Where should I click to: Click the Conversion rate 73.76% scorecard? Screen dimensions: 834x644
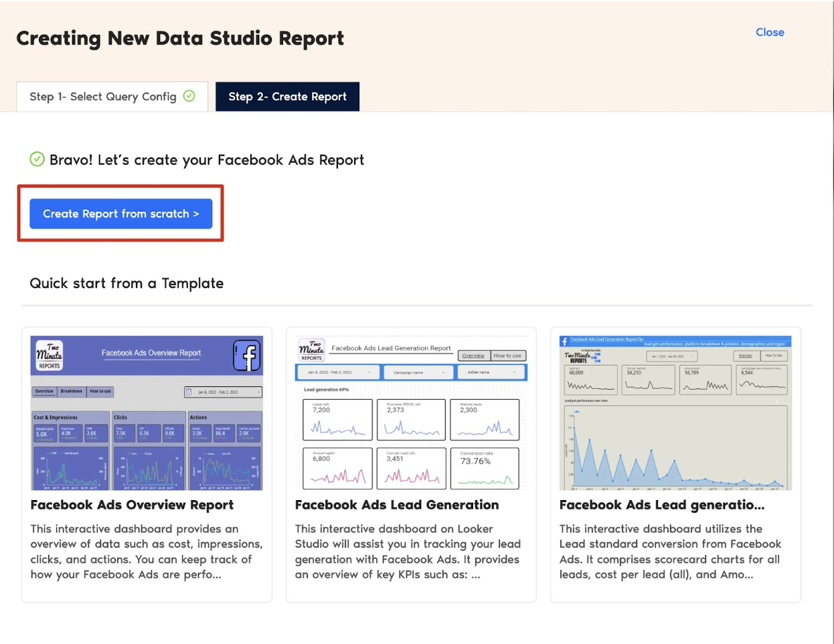pyautogui.click(x=485, y=467)
